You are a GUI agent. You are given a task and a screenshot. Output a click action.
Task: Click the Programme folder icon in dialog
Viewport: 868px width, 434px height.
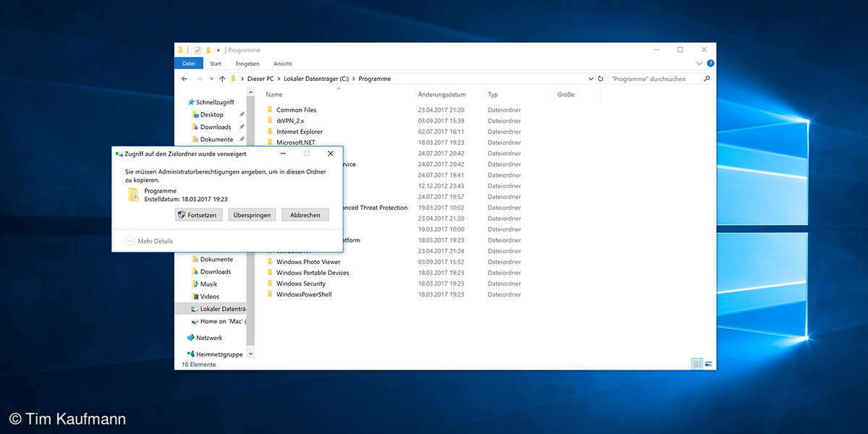point(133,194)
